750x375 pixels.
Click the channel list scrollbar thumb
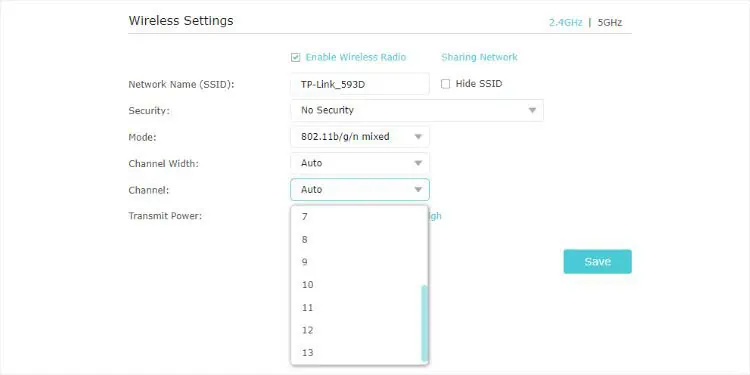[x=424, y=323]
